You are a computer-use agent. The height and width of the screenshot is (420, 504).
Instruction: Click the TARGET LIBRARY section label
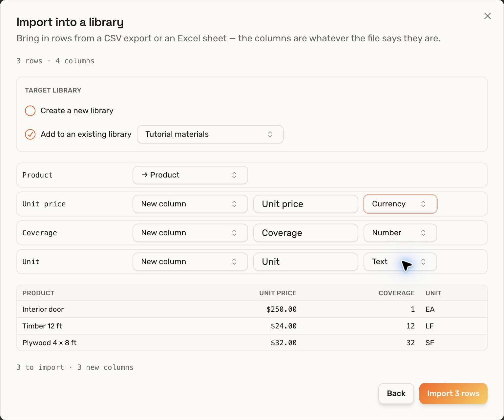pyautogui.click(x=53, y=90)
